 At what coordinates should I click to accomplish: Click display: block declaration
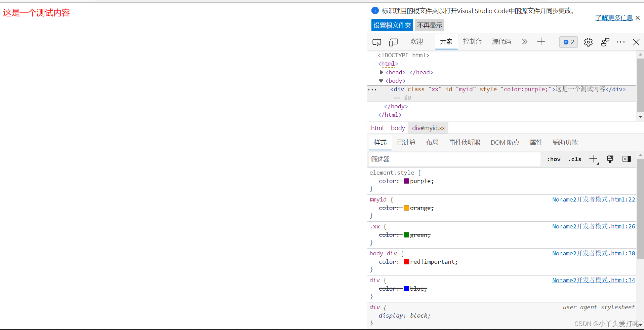[x=404, y=316]
